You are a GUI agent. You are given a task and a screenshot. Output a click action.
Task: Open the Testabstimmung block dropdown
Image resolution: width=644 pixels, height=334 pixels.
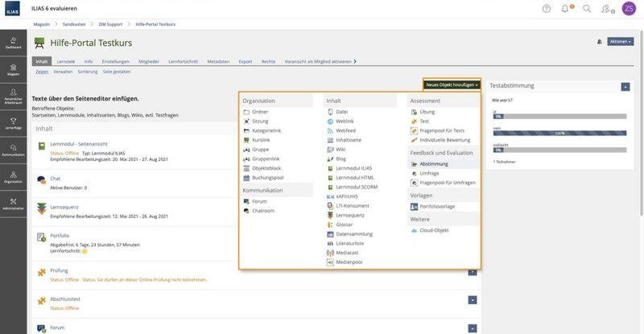click(625, 87)
